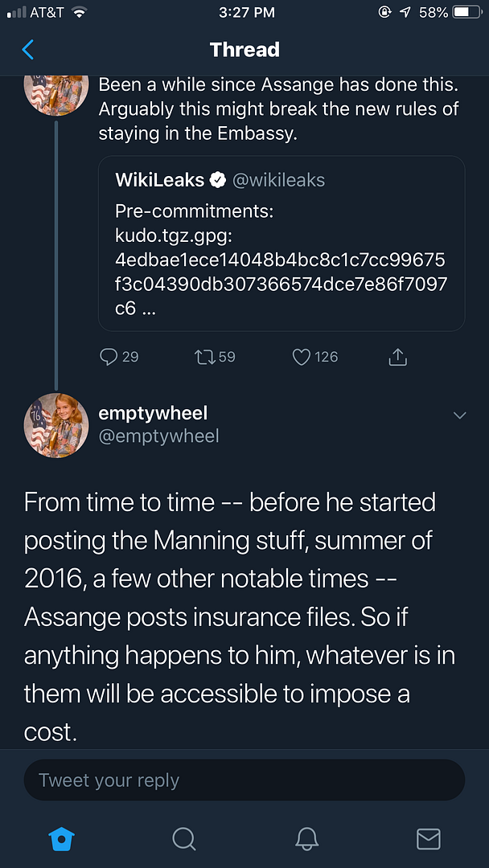
Task: Open the @emptywheel handle link
Action: pos(158,436)
